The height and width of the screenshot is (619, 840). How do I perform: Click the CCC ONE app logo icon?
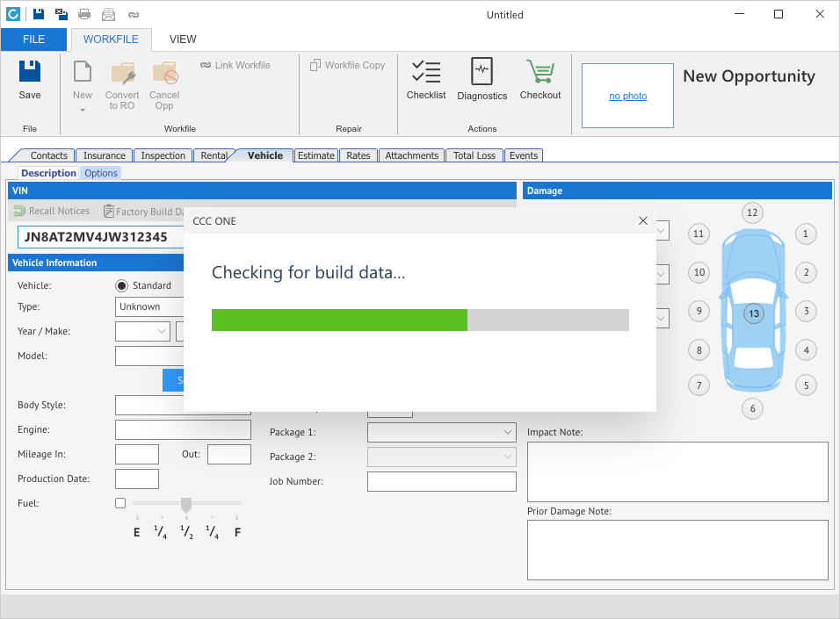(x=13, y=14)
